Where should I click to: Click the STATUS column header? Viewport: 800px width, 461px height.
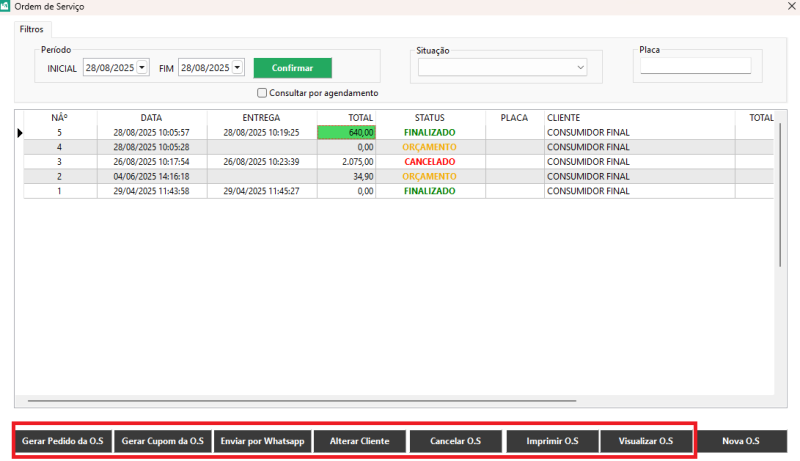point(430,117)
